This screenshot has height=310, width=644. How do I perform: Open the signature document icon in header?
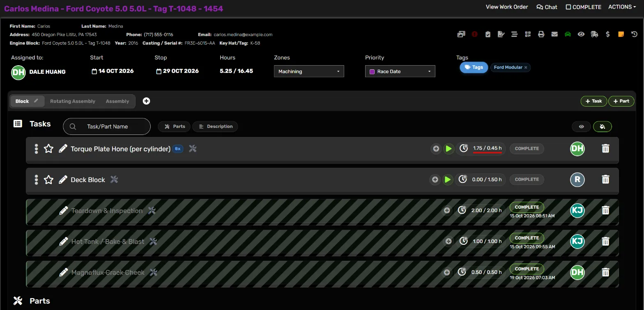pyautogui.click(x=501, y=34)
